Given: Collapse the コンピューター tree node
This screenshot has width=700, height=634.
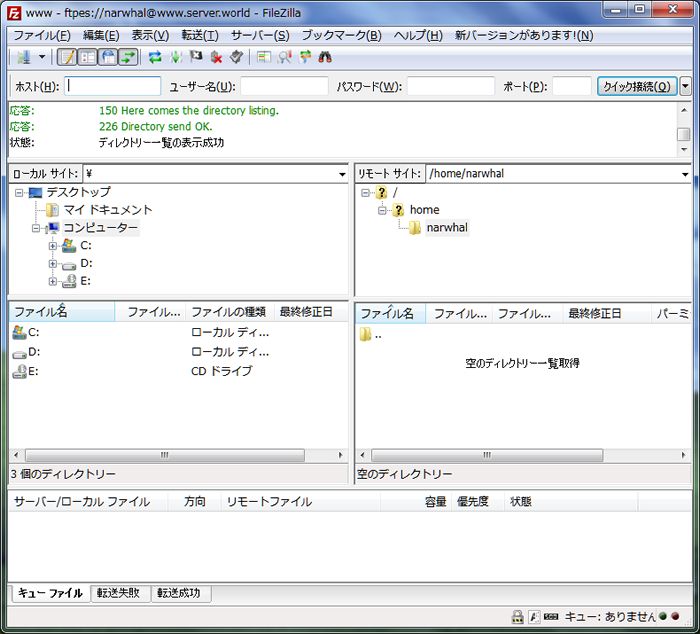Looking at the screenshot, I should click(36, 228).
